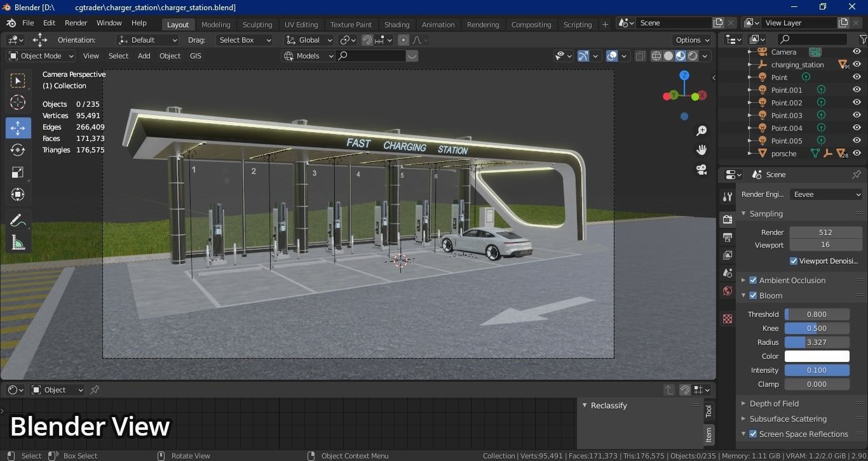Viewport: 868px width, 461px height.
Task: Open the Models dropdown in header
Action: pos(308,56)
